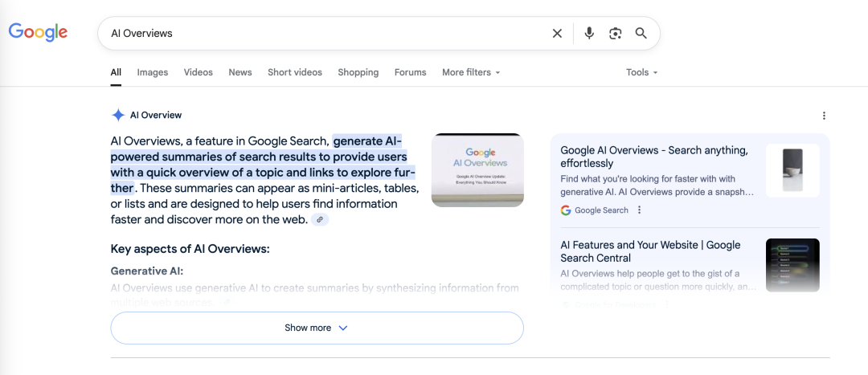Open the Short videos tab

point(294,72)
